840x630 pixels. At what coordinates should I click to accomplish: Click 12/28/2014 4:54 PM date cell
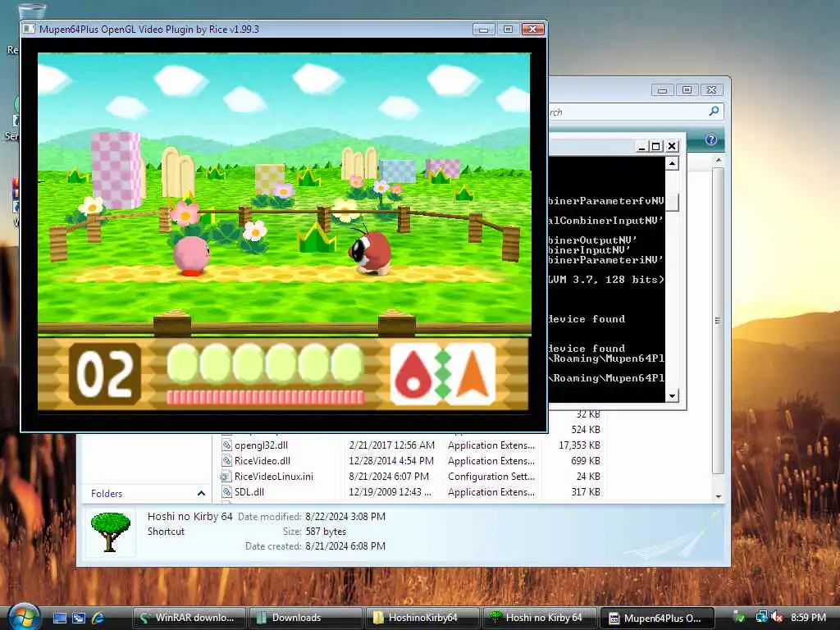391,461
